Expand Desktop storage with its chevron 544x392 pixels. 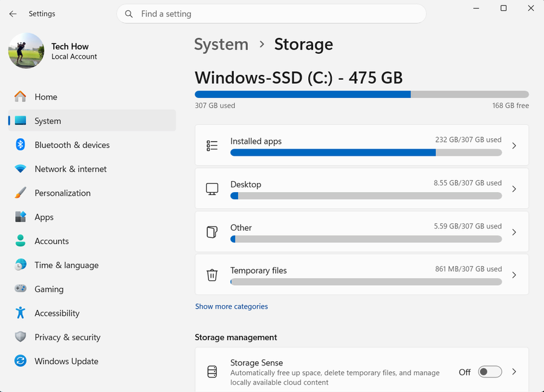coord(514,189)
